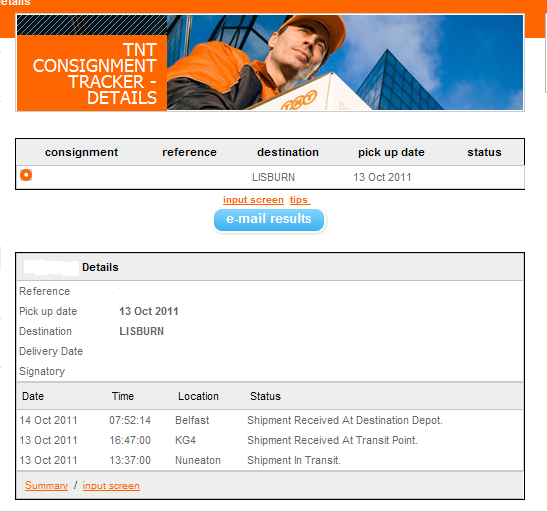Image resolution: width=547 pixels, height=512 pixels.
Task: Click the 'Status' header in tracking history
Action: [x=265, y=396]
